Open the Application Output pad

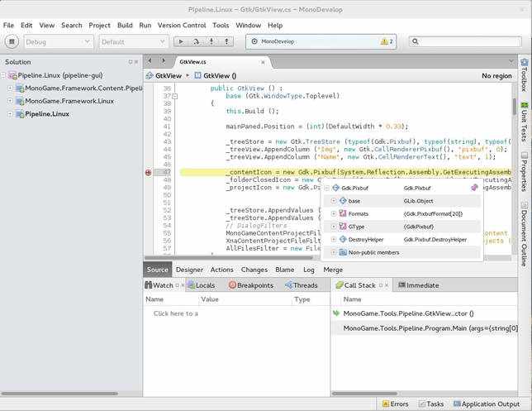click(487, 404)
